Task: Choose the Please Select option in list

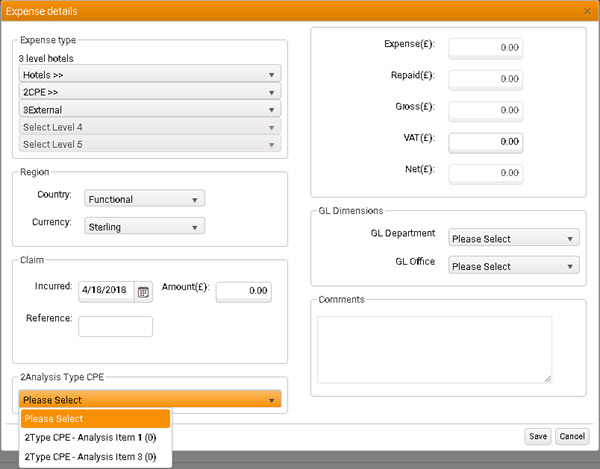Action: (96, 419)
